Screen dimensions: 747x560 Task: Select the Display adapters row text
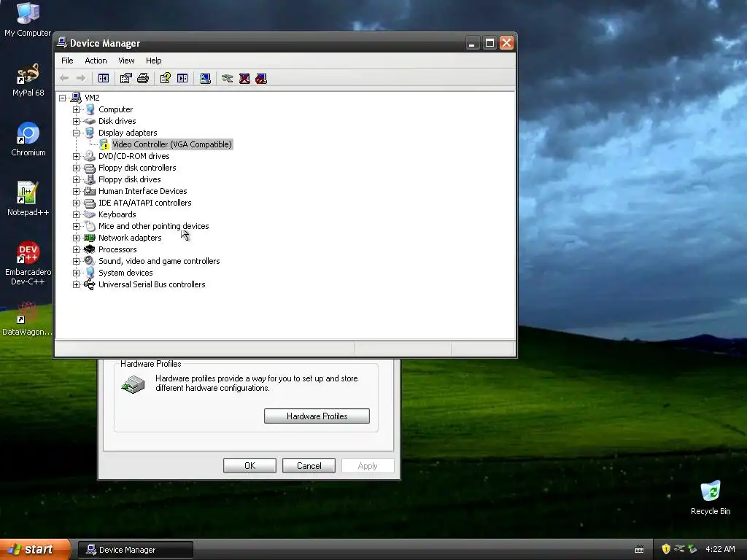[x=128, y=133]
